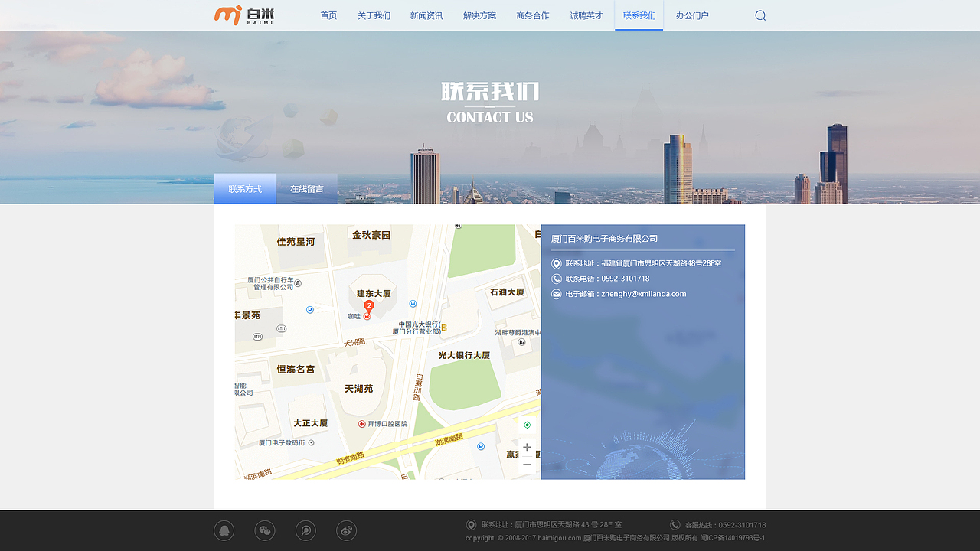Open 解决方案 menu item
The width and height of the screenshot is (980, 551).
coord(480,15)
